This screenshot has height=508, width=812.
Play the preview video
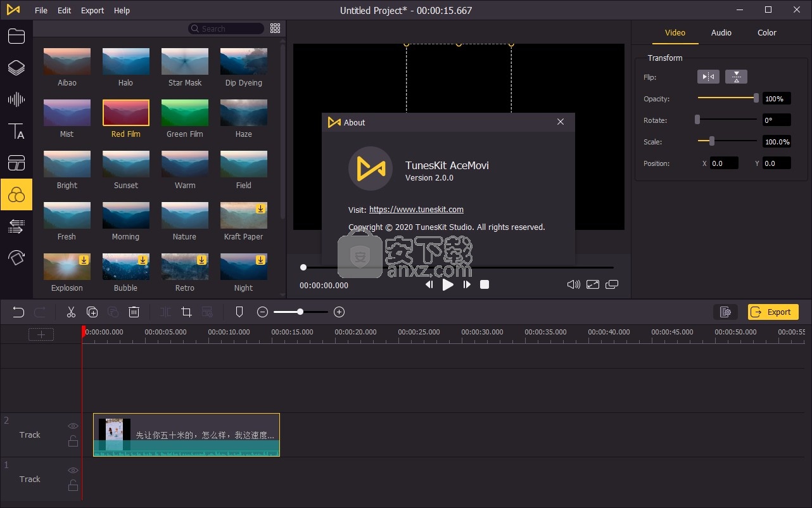448,284
